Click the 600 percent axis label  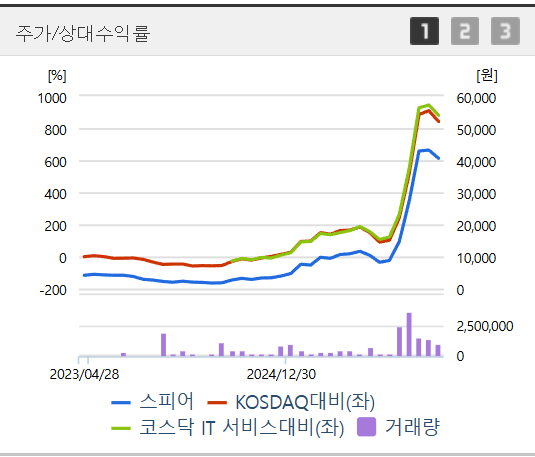point(55,162)
